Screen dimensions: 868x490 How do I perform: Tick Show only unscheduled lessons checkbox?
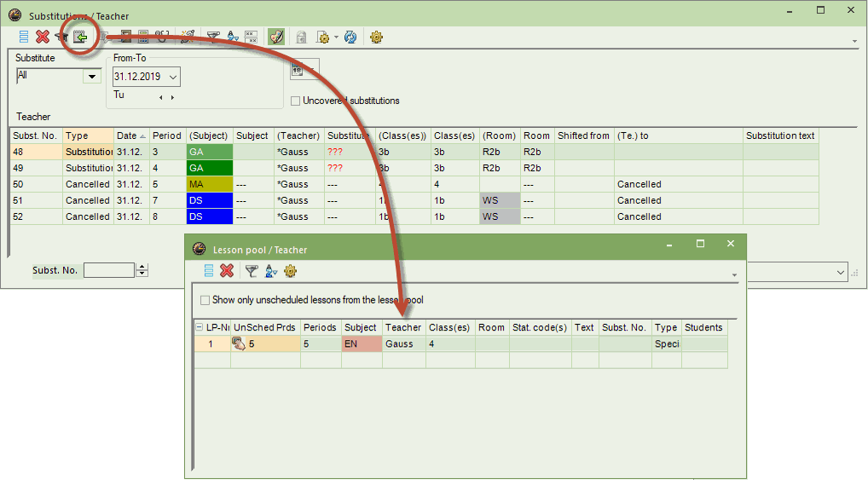click(205, 300)
